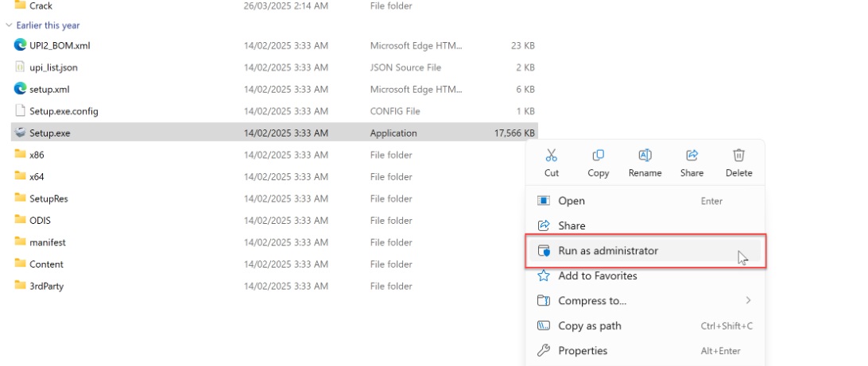Select the 3rdParty folder
Viewport: 868px width, 366px height.
click(46, 287)
